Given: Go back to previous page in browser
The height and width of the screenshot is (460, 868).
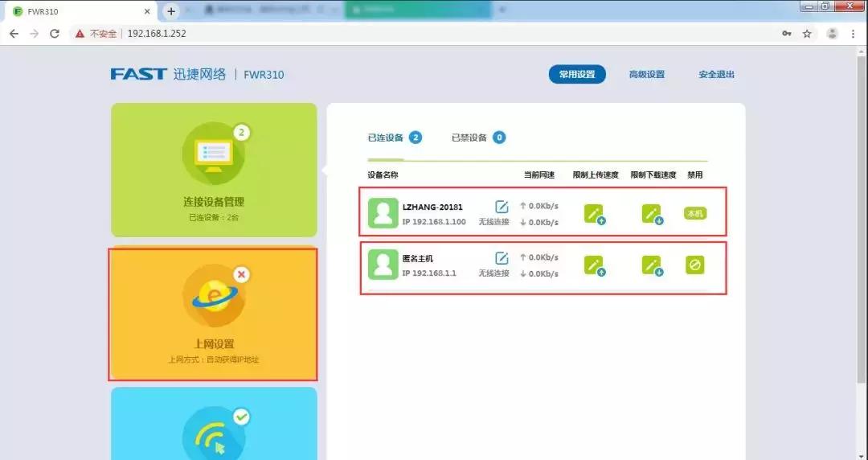Looking at the screenshot, I should point(14,34).
